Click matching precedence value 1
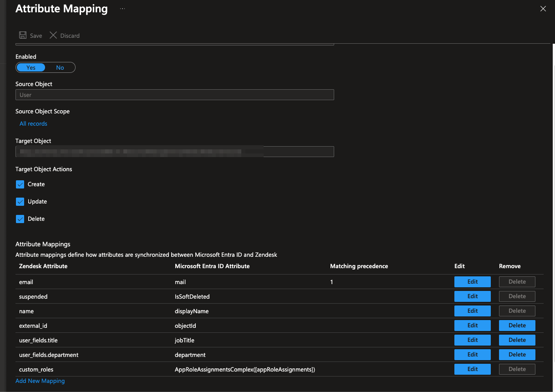This screenshot has height=392, width=555. tap(331, 282)
